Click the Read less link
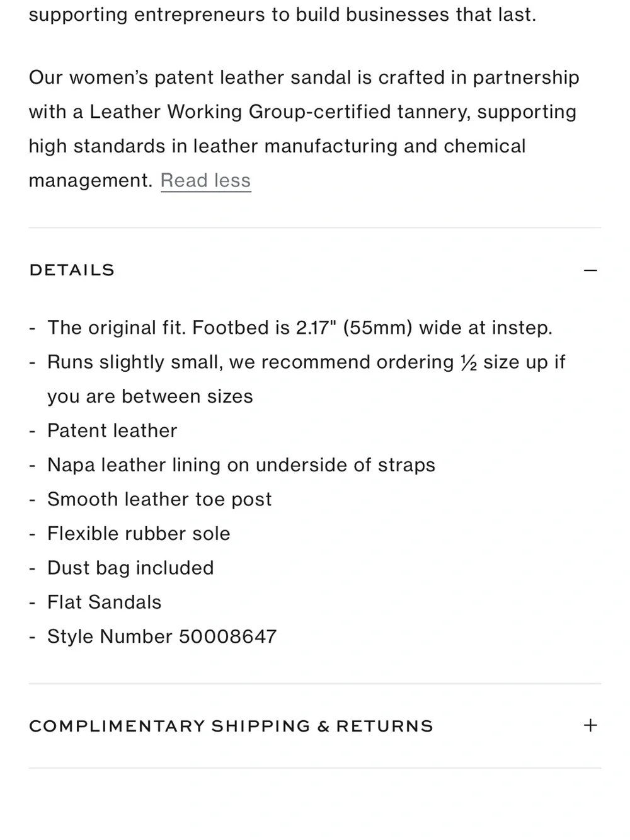 coord(206,181)
